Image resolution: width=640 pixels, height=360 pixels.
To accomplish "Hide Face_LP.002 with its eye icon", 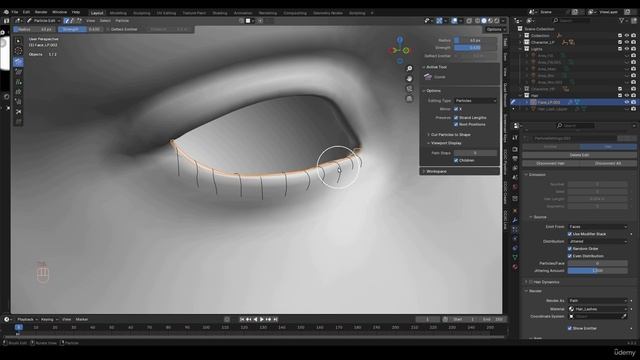I will click(x=627, y=102).
